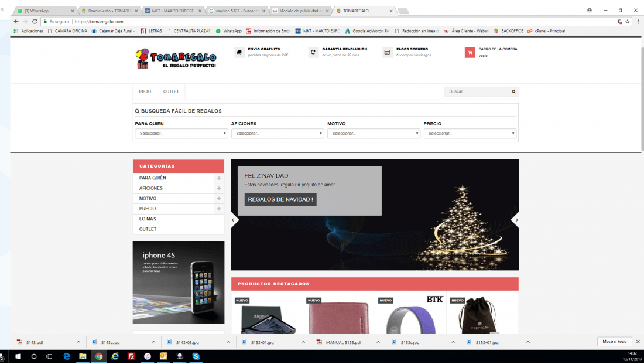Show next slide in banner
The height and width of the screenshot is (364, 644).
tap(516, 220)
